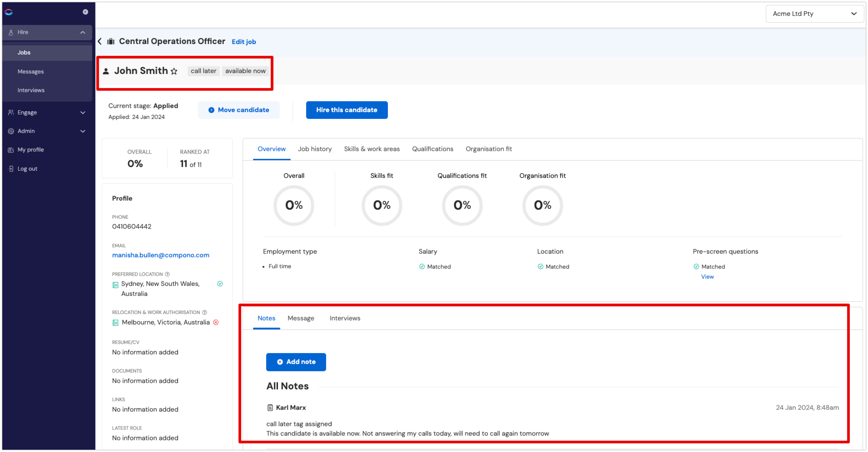Click the 'Applied: 24 Jan 2024' date text
The height and width of the screenshot is (452, 868).
136,117
